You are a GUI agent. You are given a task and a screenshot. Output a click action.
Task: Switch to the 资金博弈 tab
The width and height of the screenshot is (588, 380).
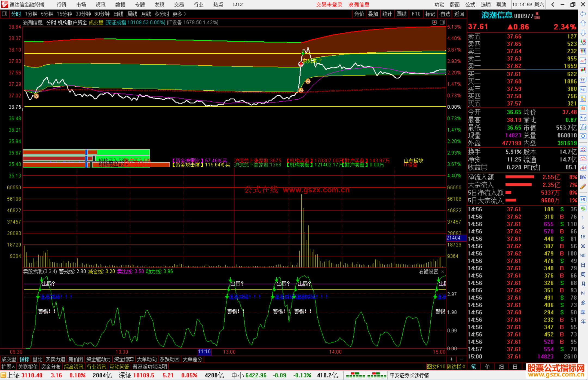click(x=124, y=359)
